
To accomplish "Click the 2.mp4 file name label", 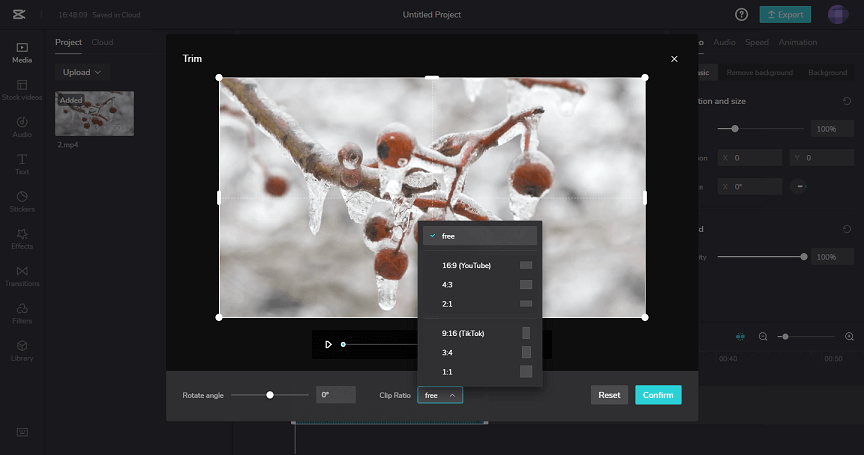I will pos(68,145).
